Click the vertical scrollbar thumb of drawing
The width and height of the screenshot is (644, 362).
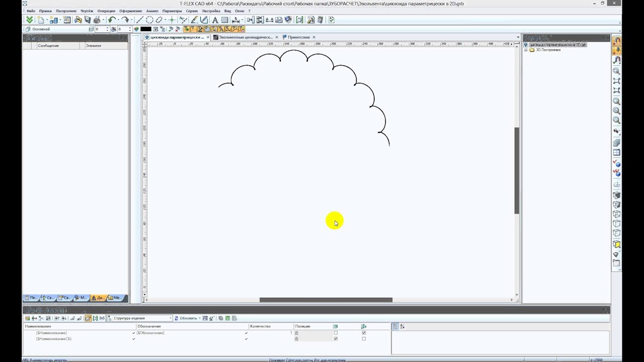(x=517, y=171)
